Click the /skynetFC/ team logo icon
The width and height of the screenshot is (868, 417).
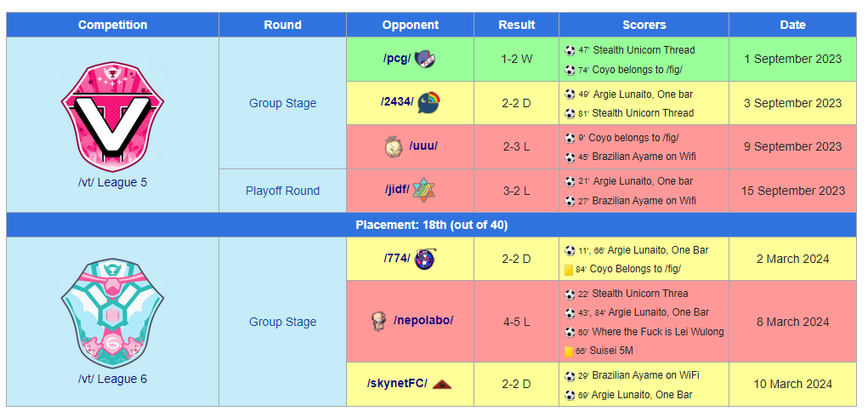441,384
